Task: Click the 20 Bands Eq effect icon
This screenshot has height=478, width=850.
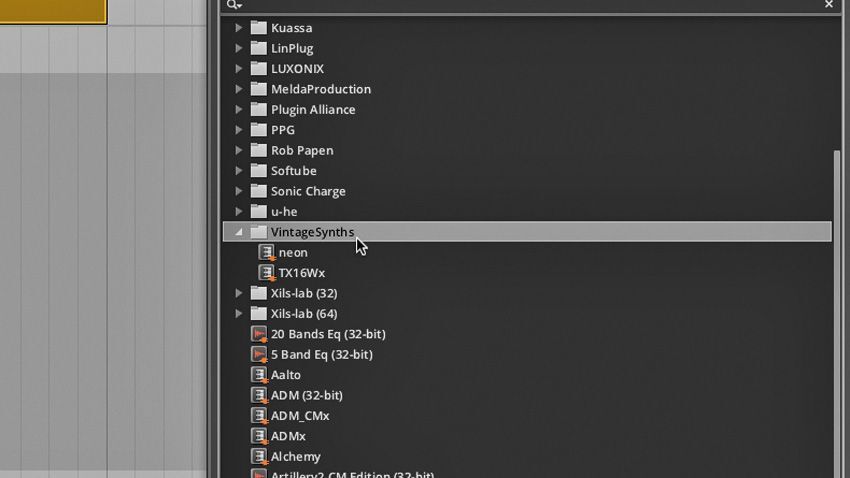Action: click(259, 334)
